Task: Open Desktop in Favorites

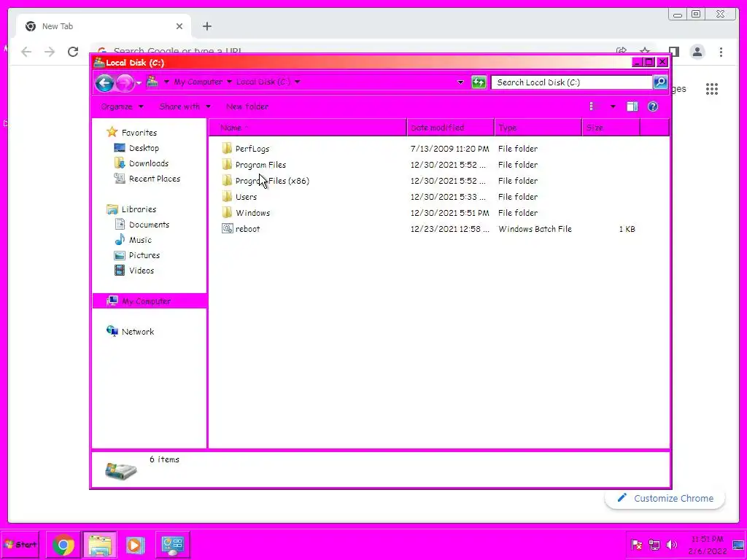Action: pyautogui.click(x=136, y=148)
